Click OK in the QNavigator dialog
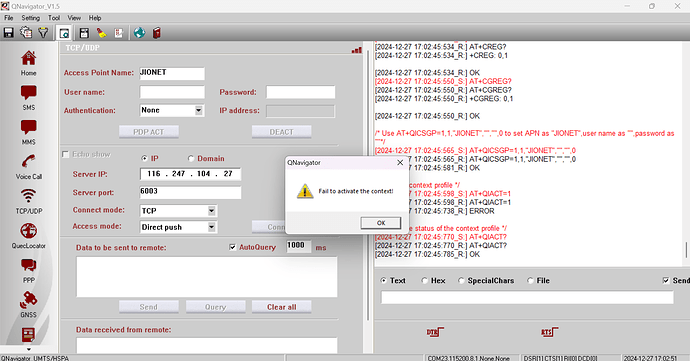Viewport: 690px width, 361px height. pyautogui.click(x=381, y=223)
